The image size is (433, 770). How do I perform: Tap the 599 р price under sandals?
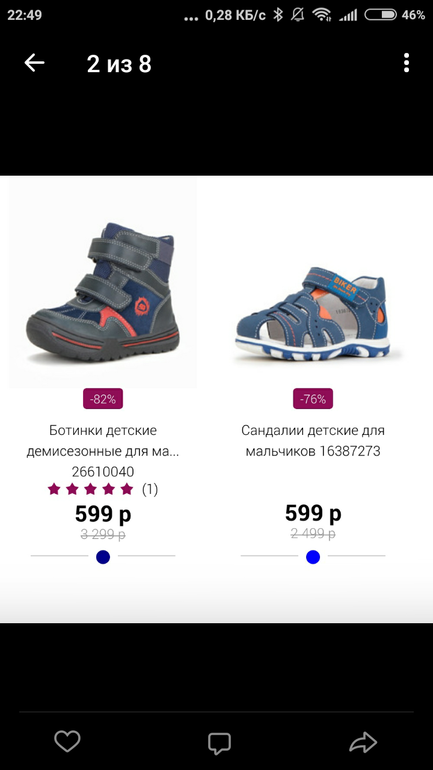point(313,514)
